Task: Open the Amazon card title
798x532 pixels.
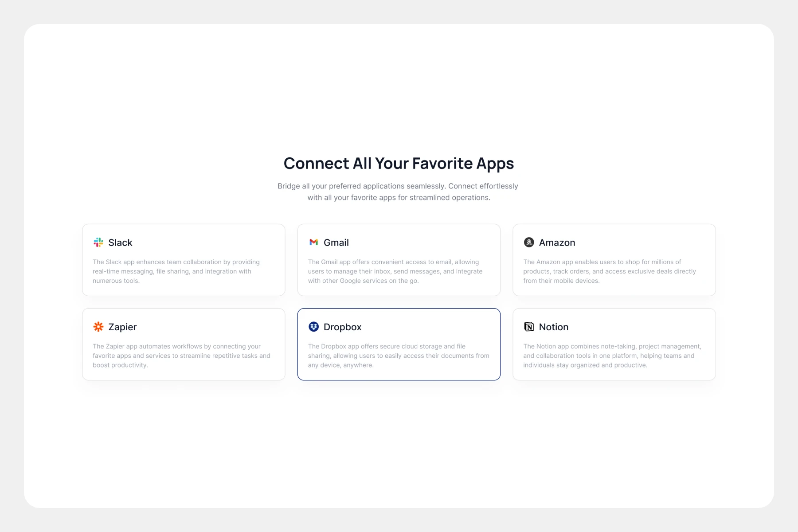Action: click(557, 243)
